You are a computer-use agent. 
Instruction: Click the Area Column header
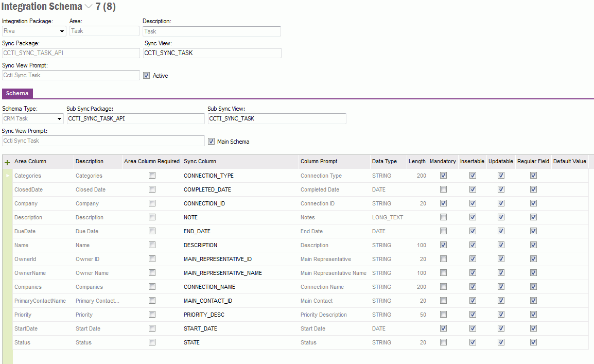30,162
